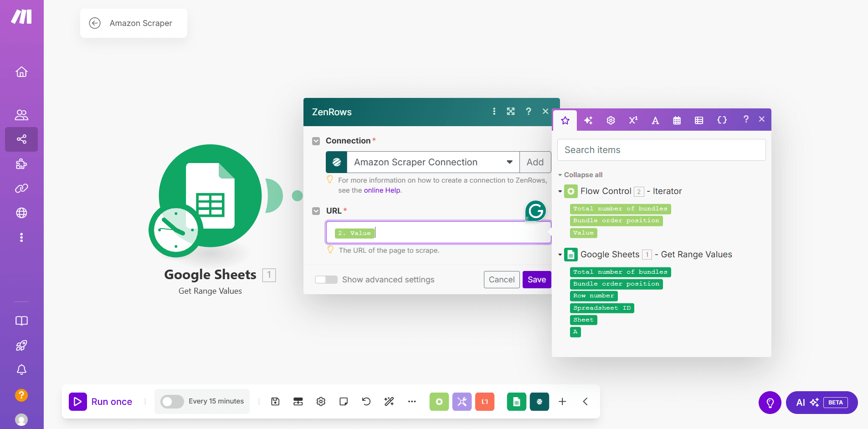868x429 pixels.
Task: Open the online Help link
Action: point(382,190)
